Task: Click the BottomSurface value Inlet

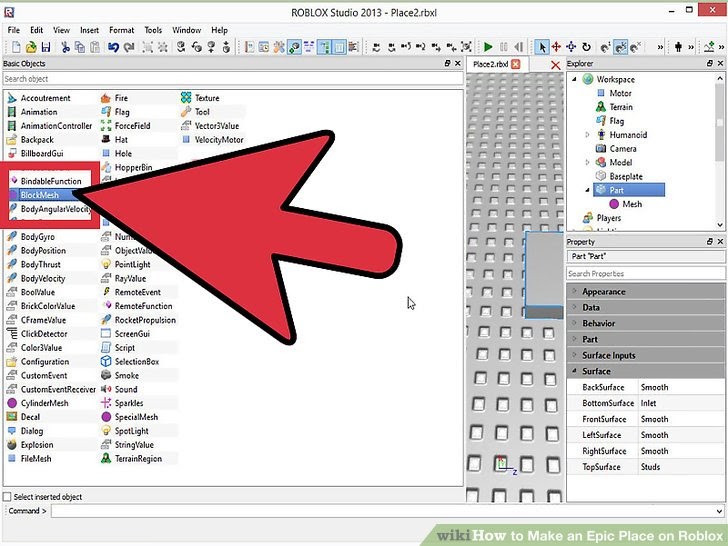Action: click(648, 403)
